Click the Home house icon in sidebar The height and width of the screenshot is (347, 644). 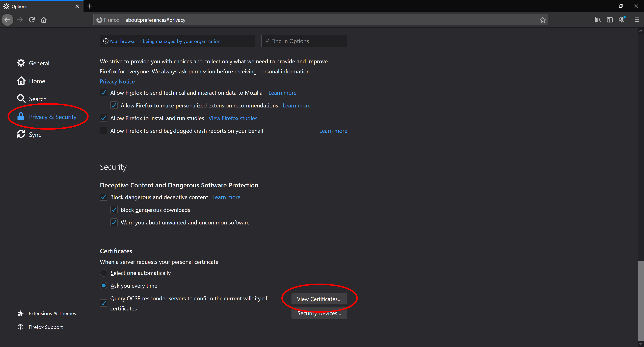coord(21,81)
